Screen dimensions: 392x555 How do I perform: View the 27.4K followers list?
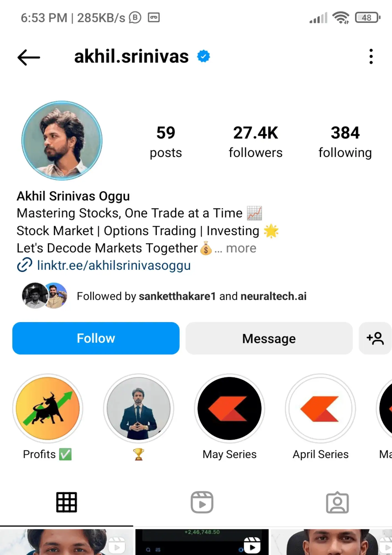click(x=255, y=142)
